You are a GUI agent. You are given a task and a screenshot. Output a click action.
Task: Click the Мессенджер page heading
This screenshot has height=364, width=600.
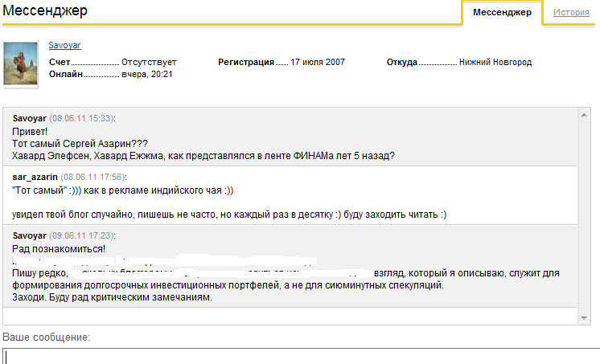(46, 11)
